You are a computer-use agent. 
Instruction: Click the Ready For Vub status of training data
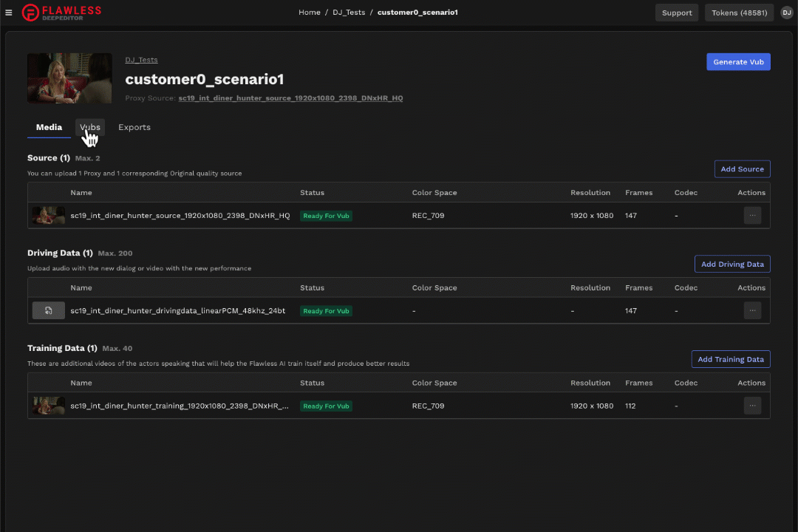(x=327, y=406)
